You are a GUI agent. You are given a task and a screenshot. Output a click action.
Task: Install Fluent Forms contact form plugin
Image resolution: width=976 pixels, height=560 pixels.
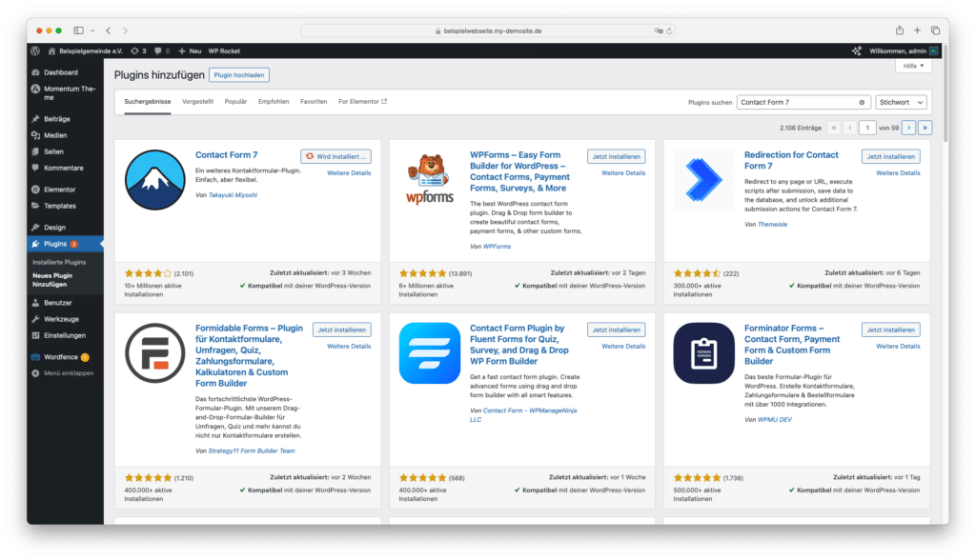617,330
